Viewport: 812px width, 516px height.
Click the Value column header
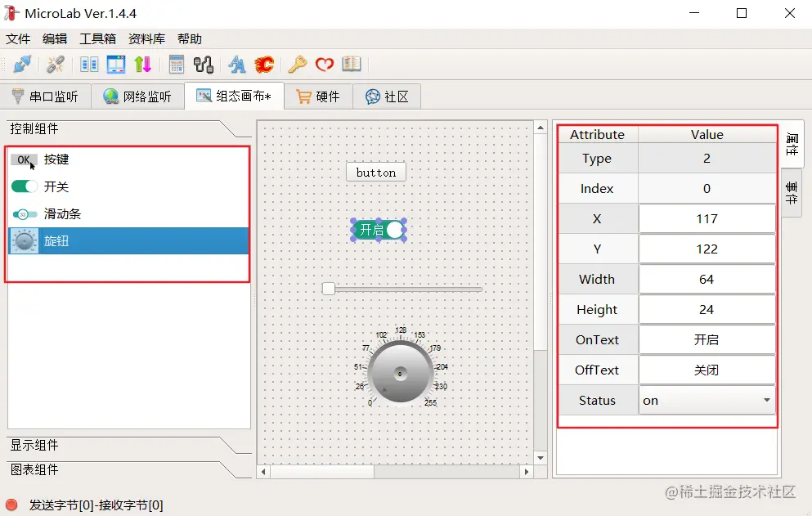pos(707,135)
